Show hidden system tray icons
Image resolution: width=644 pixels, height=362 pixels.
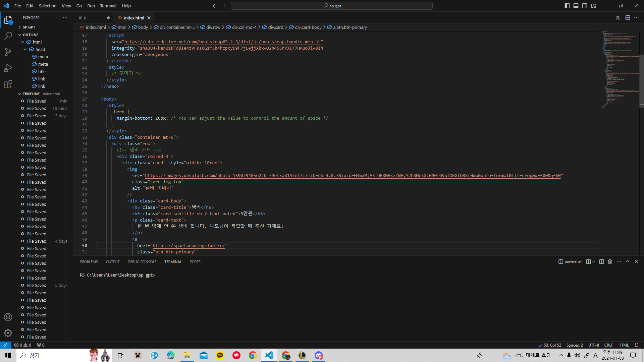tap(561, 355)
